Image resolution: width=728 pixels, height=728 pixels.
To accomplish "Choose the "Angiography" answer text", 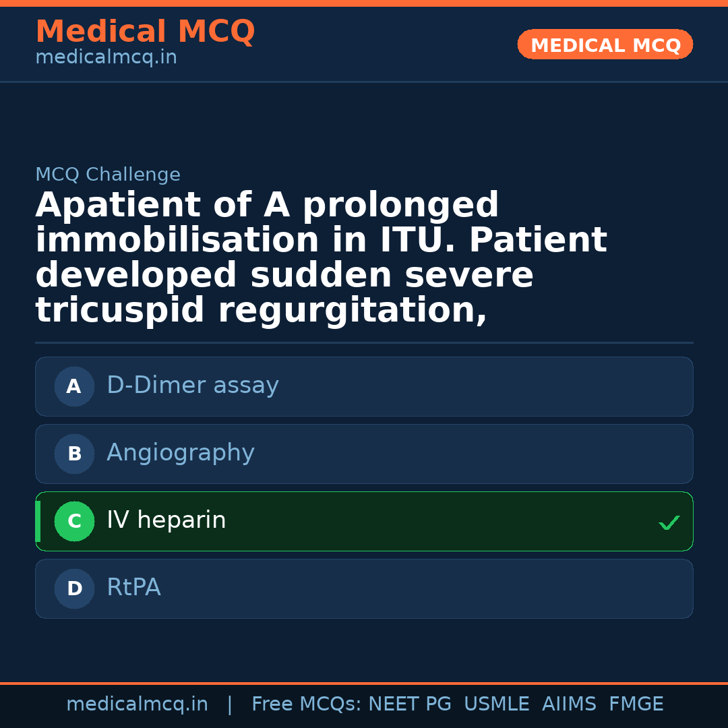I will point(181,453).
